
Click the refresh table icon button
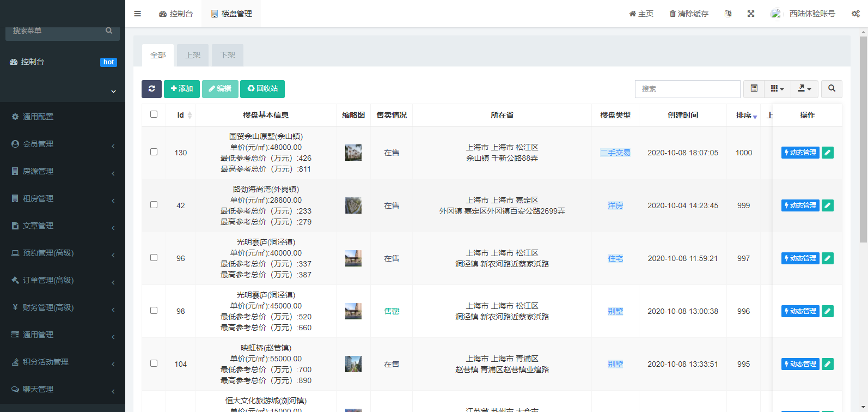click(x=151, y=89)
